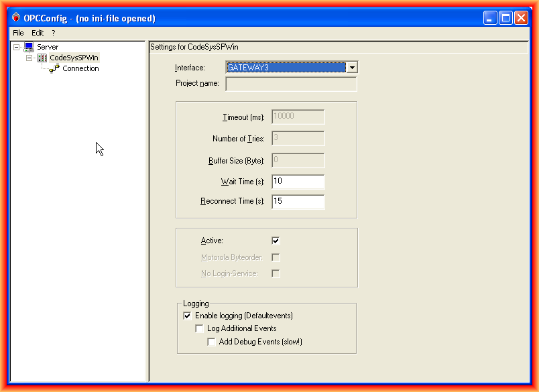Click the OPCConfig title bar app icon
539x392 pixels.
[x=15, y=18]
